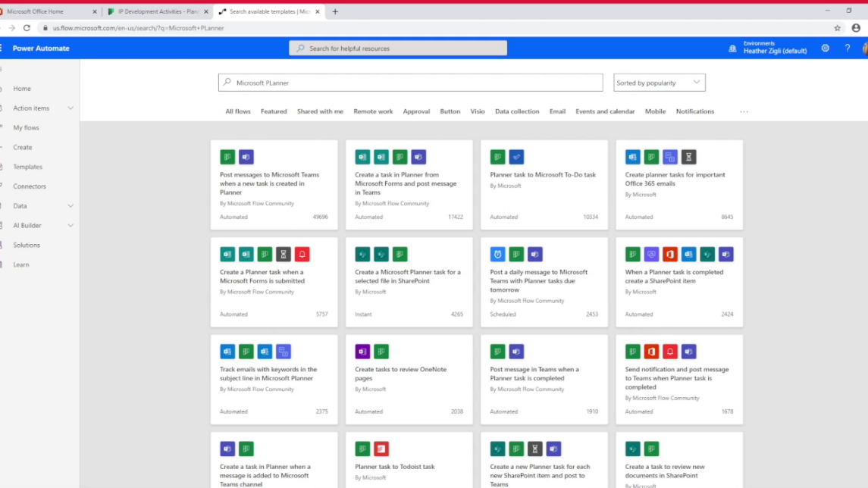Click the Teams icon on 'Post message in Teams when a Planner task is completed' card
The image size is (868, 488).
tap(516, 352)
